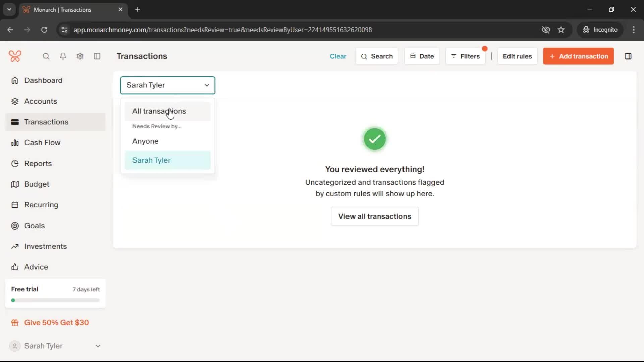Screen dimensions: 644x362
Task: Open notifications bell icon
Action: click(x=63, y=56)
